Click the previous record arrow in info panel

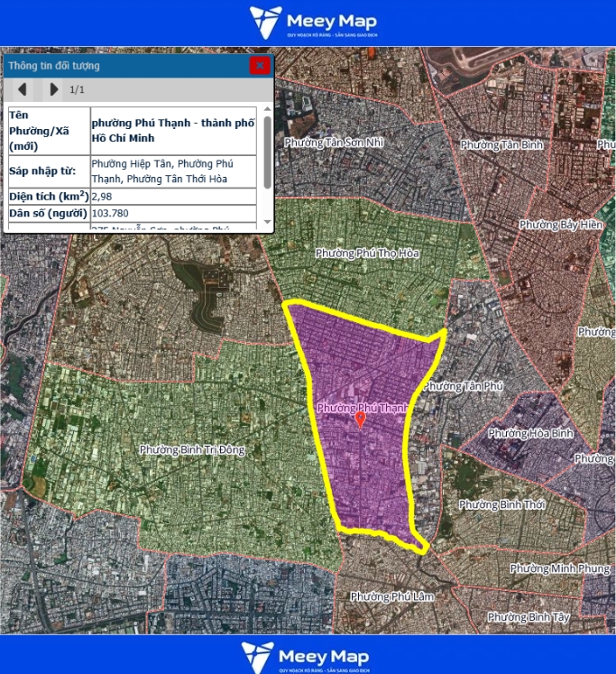pos(22,89)
